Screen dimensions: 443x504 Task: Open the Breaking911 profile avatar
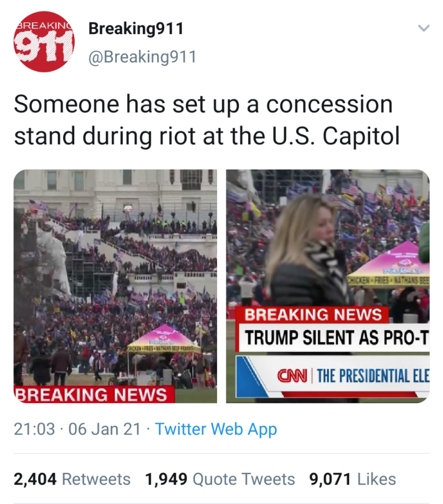(x=44, y=42)
